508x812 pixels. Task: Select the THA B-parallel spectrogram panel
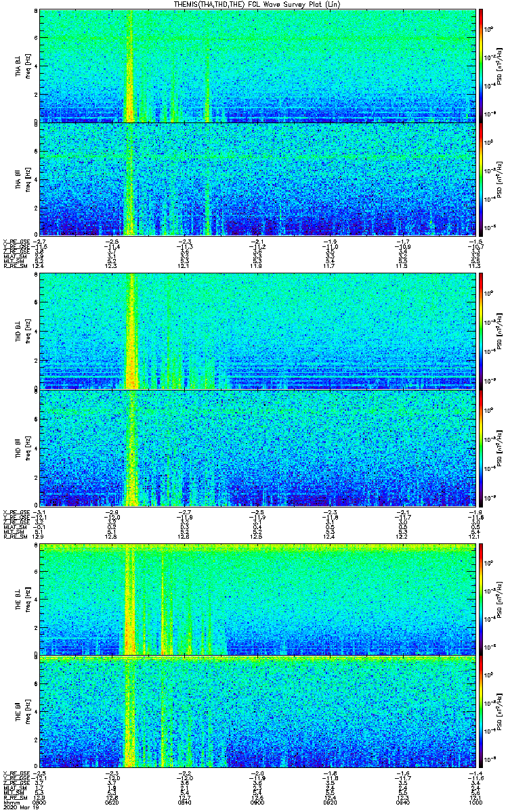[x=257, y=179]
